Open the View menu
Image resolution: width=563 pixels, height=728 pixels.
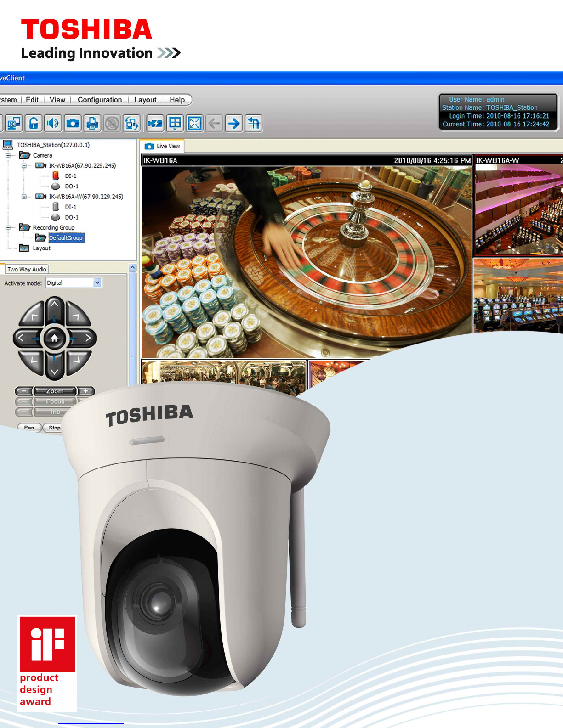coord(57,100)
